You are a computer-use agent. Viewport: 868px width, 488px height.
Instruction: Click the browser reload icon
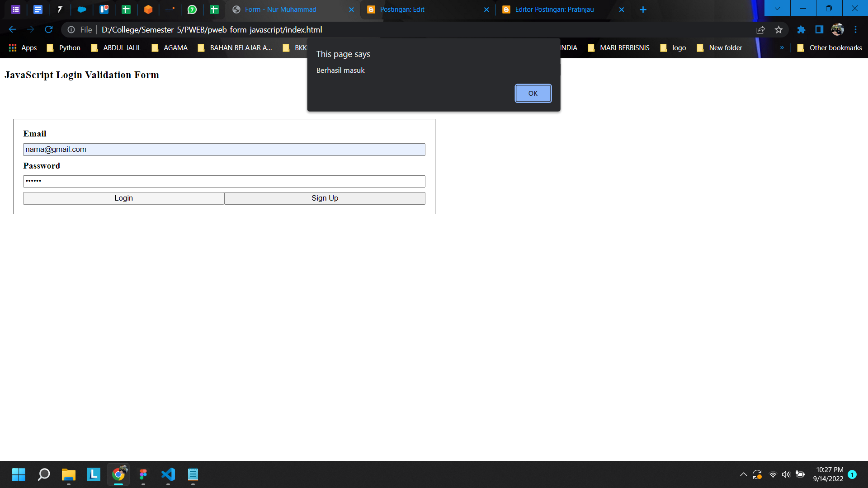click(x=49, y=30)
